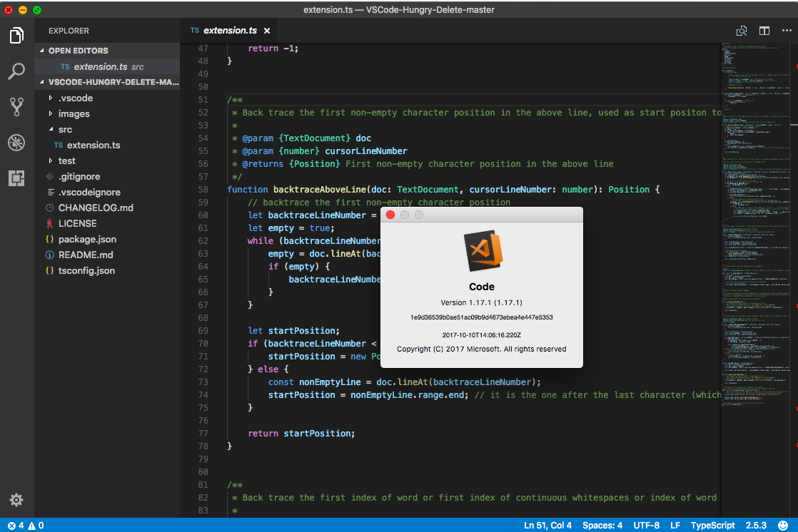The width and height of the screenshot is (798, 532).
Task: Open the Search view in activity bar
Action: [16, 71]
